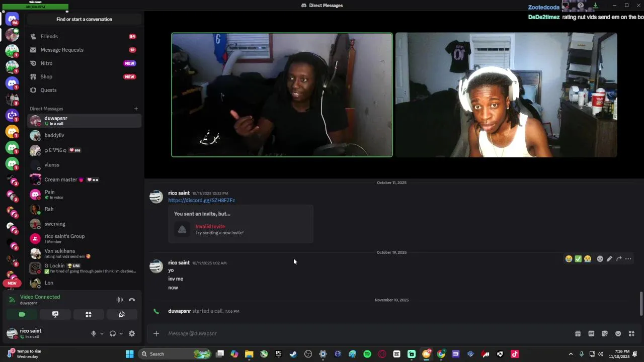This screenshot has width=644, height=362.
Task: Select the second webcam video tile
Action: pos(506,95)
